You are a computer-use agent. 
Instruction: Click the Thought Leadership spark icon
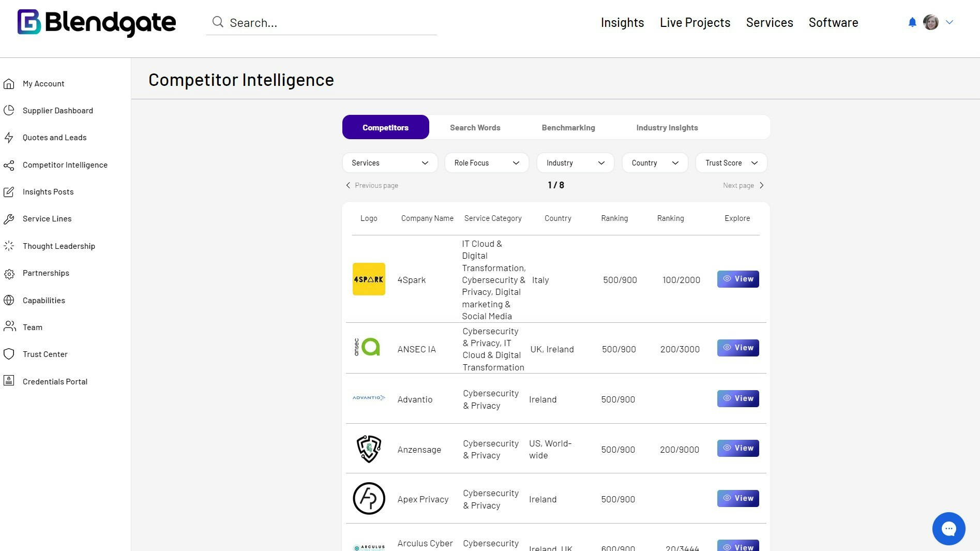pos(9,246)
